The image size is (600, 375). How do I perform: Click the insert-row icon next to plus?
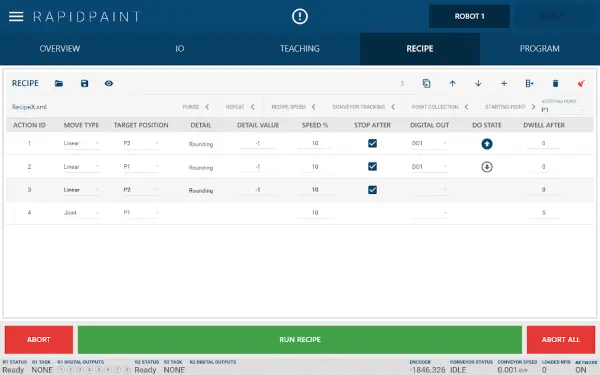(x=530, y=83)
